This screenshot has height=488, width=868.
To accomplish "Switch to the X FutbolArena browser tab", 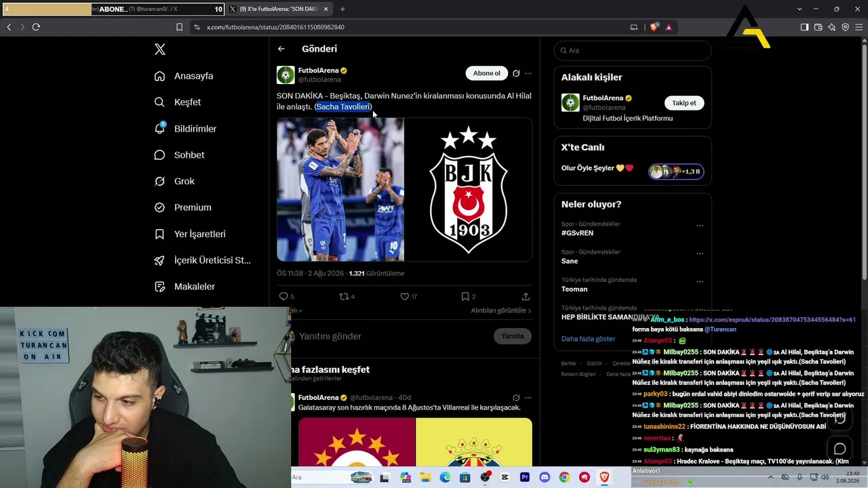I will (279, 9).
